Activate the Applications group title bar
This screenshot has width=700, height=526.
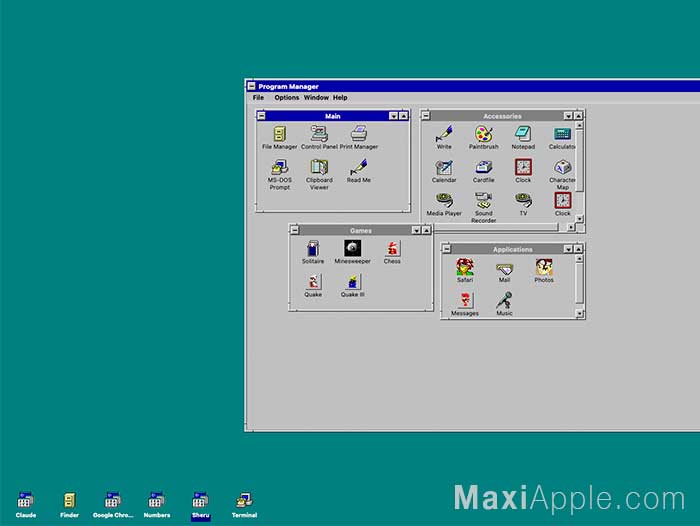(x=512, y=249)
